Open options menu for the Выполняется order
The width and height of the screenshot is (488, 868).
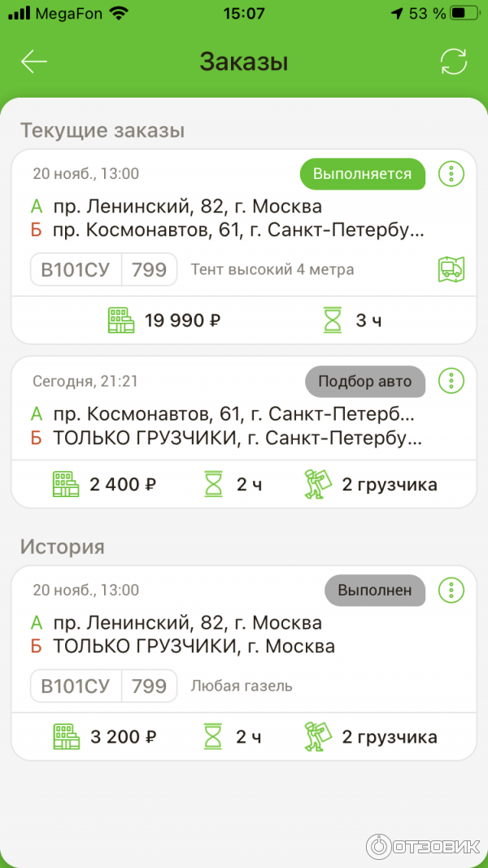[x=451, y=173]
